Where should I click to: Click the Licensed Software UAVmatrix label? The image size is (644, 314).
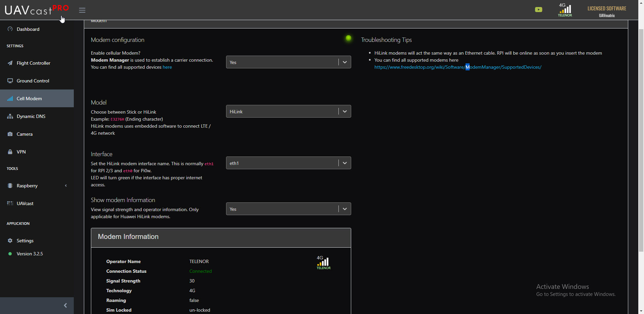click(x=607, y=11)
